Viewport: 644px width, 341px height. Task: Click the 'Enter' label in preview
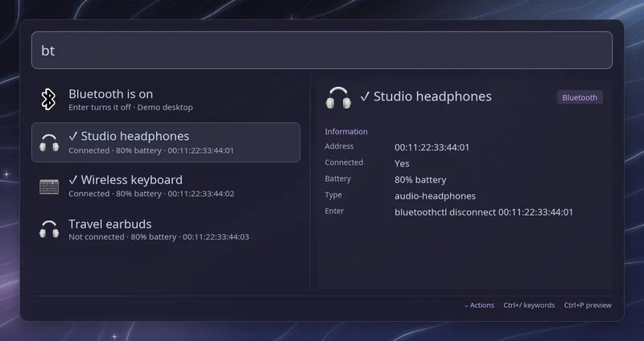334,211
